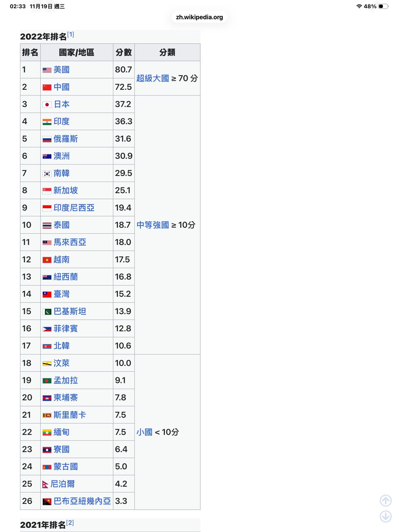This screenshot has height=532, width=399.
Task: Tap the Wi-Fi status icon
Action: 359,6
